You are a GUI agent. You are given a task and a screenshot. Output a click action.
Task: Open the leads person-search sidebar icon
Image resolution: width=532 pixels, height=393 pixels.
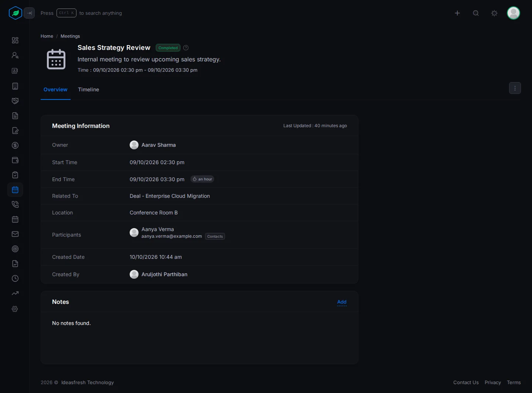pos(15,55)
